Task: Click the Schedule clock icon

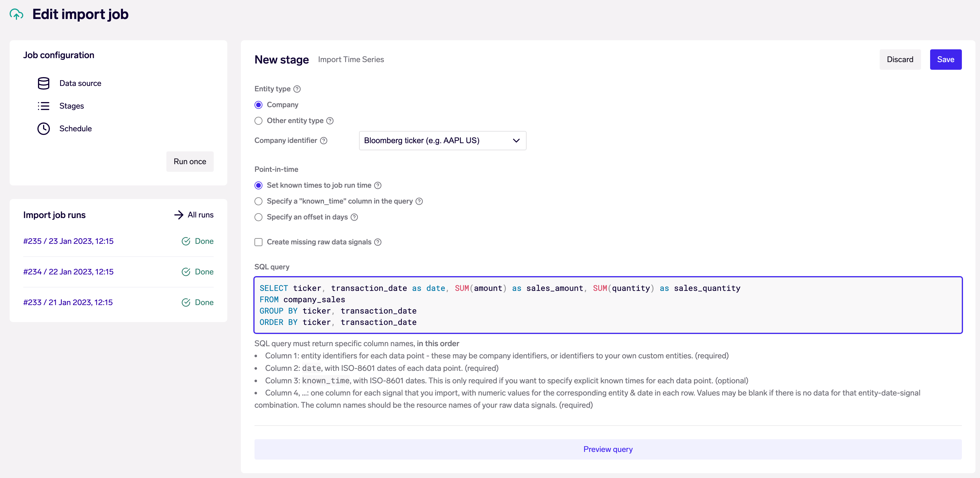Action: coord(43,129)
